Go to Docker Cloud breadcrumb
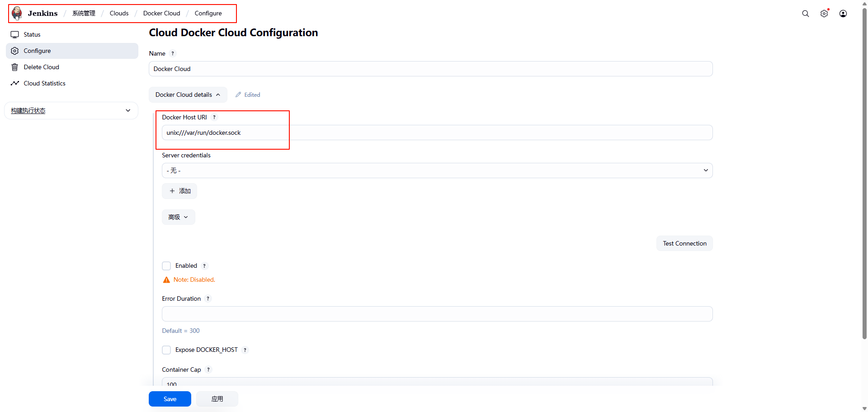 pos(161,13)
